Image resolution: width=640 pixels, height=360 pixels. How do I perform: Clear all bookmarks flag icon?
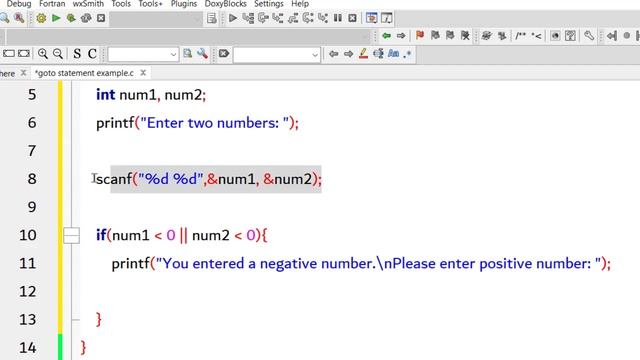pos(465,36)
